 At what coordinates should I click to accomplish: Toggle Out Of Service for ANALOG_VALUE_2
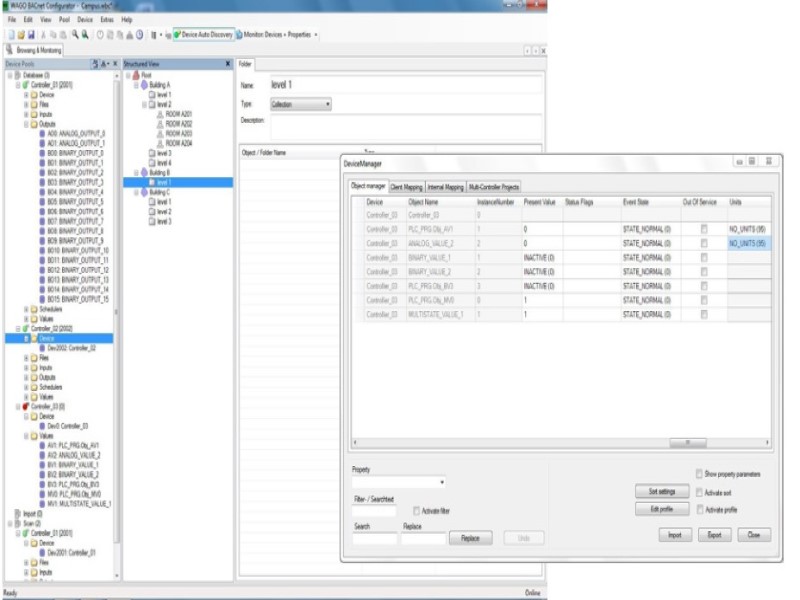pyautogui.click(x=704, y=243)
